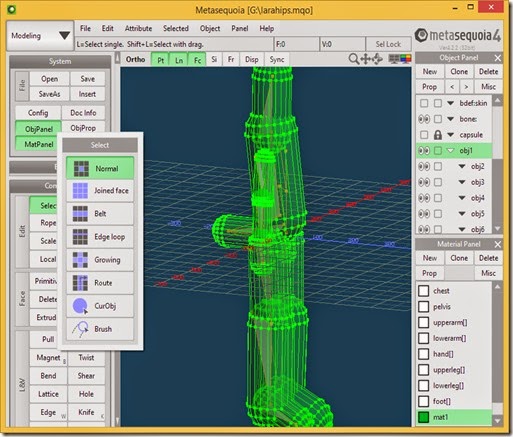Open the Modeling mode dropdown
Image resolution: width=513 pixels, height=437 pixels.
(40, 36)
